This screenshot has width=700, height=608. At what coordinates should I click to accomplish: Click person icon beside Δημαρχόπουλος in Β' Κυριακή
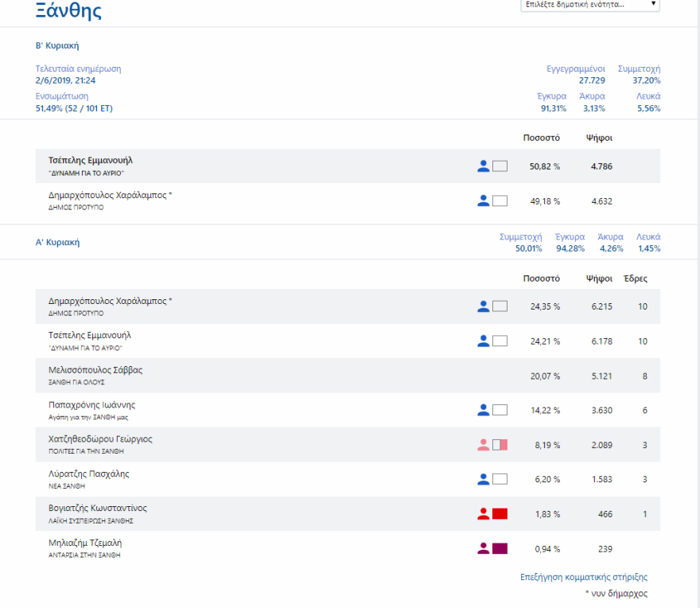(483, 201)
